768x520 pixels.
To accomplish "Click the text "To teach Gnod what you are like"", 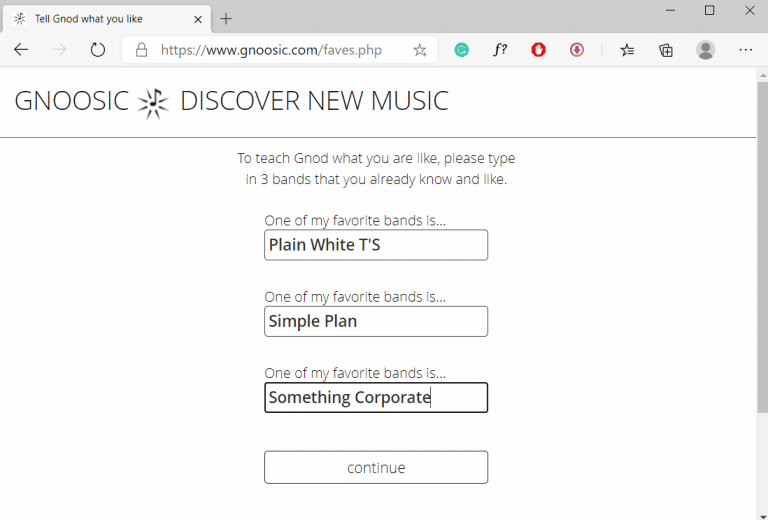I will [338, 159].
